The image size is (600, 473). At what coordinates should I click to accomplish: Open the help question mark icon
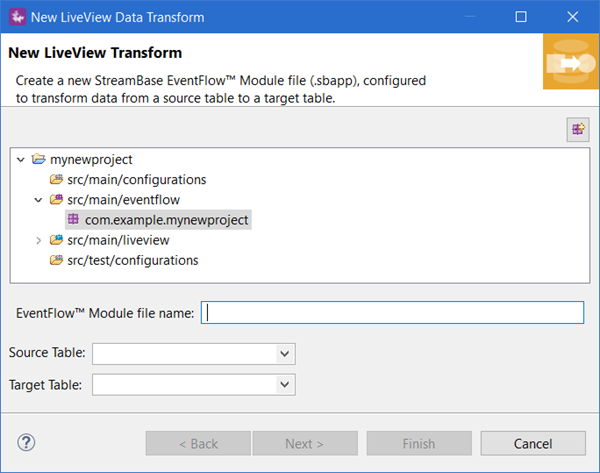tap(27, 443)
